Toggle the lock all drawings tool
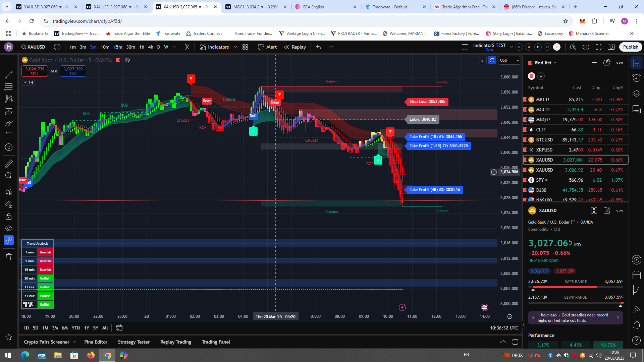Screen dimensions: 644x362 pos(8,216)
